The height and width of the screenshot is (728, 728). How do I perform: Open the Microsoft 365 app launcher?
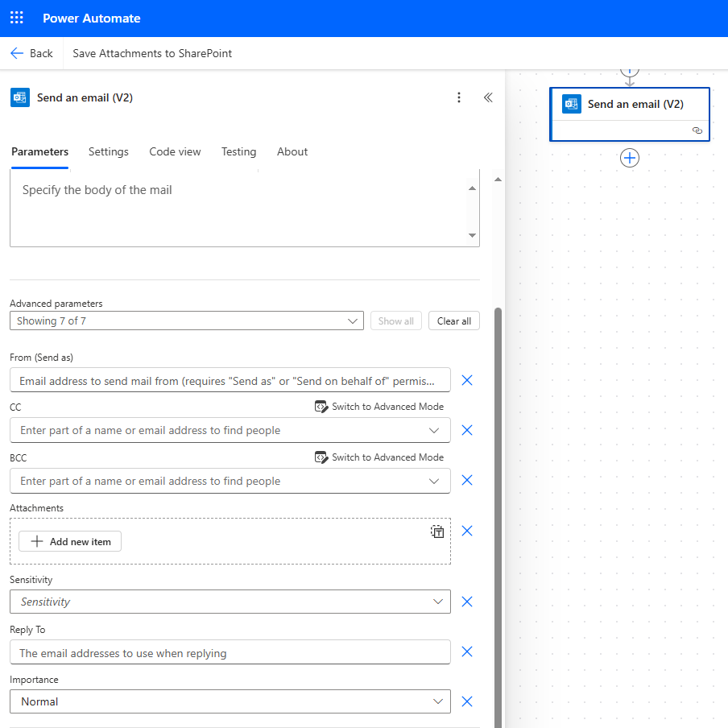(x=16, y=17)
